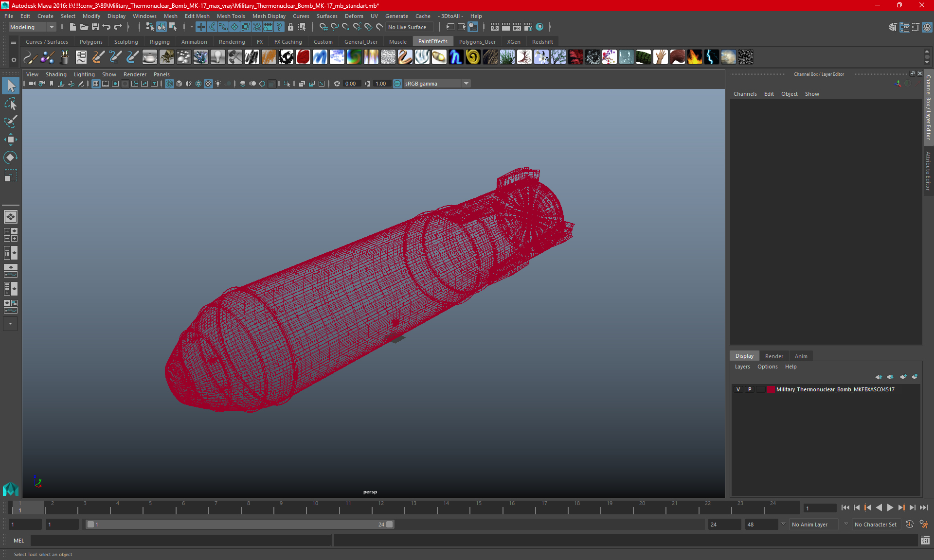The image size is (934, 560).
Task: Select the Military_Thermonuclear_Bomb layer row
Action: tap(826, 389)
